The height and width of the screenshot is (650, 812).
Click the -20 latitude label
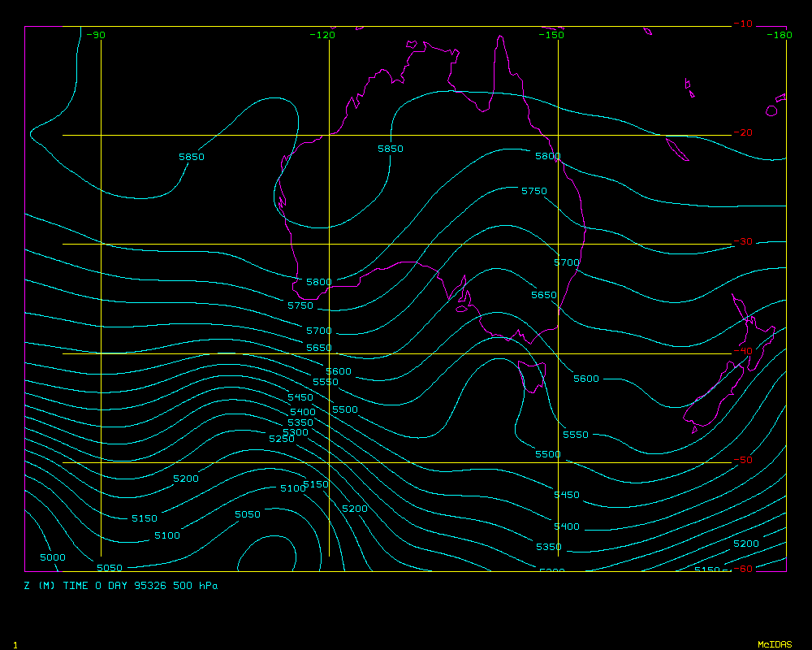tap(742, 133)
